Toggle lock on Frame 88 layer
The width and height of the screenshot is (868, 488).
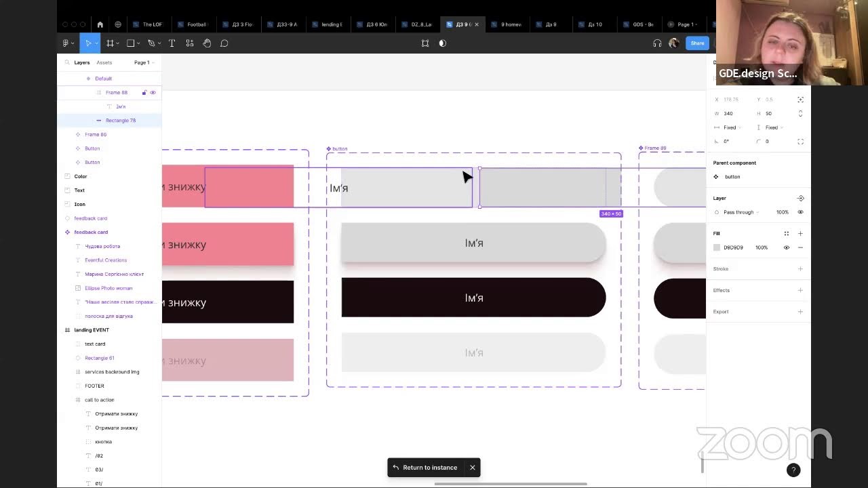(x=144, y=93)
